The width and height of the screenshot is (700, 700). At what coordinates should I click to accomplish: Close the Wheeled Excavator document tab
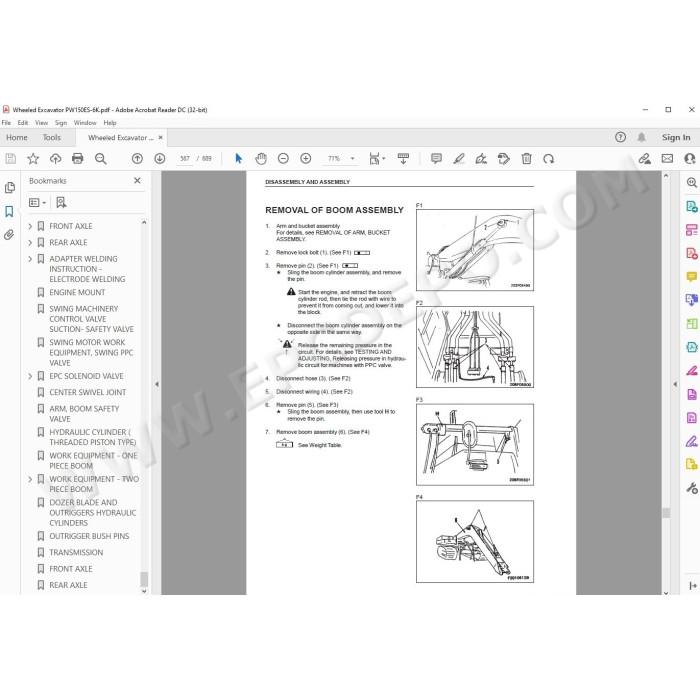[161, 138]
